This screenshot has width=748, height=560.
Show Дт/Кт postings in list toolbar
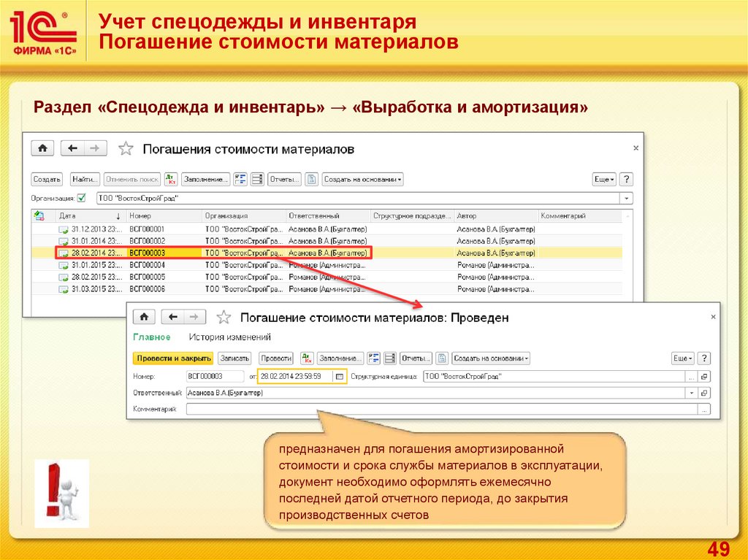tap(171, 180)
